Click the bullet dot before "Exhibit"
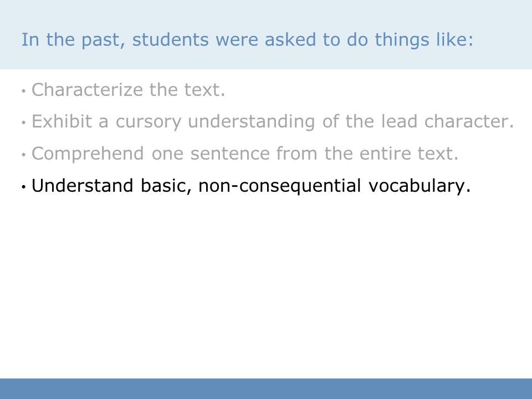The width and height of the screenshot is (532, 399). coord(23,122)
